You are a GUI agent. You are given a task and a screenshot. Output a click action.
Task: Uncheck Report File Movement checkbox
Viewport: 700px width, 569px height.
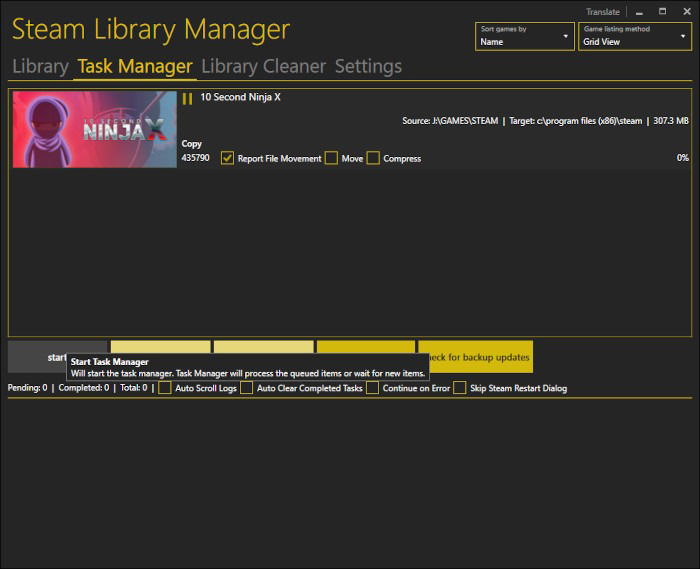[x=227, y=158]
